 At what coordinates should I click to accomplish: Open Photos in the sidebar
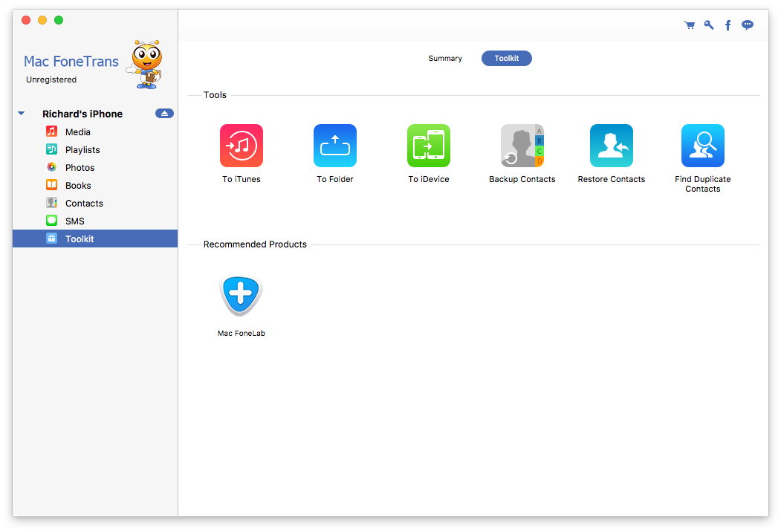95,168
